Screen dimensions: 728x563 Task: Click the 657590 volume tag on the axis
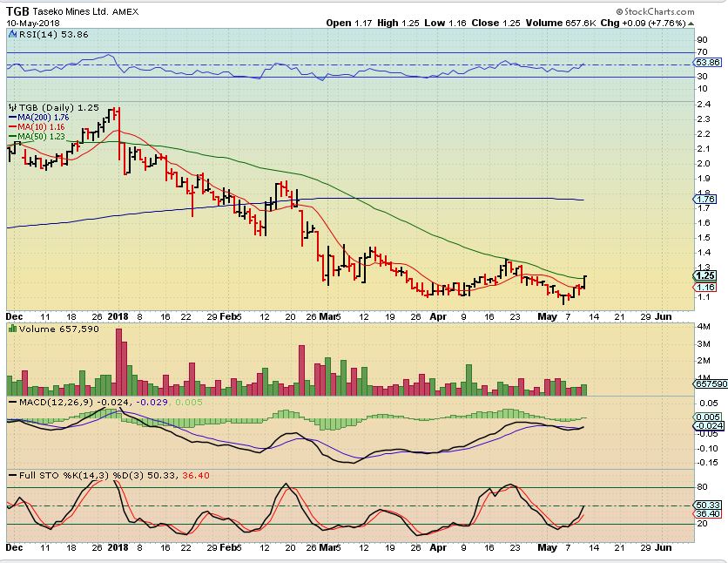point(711,384)
